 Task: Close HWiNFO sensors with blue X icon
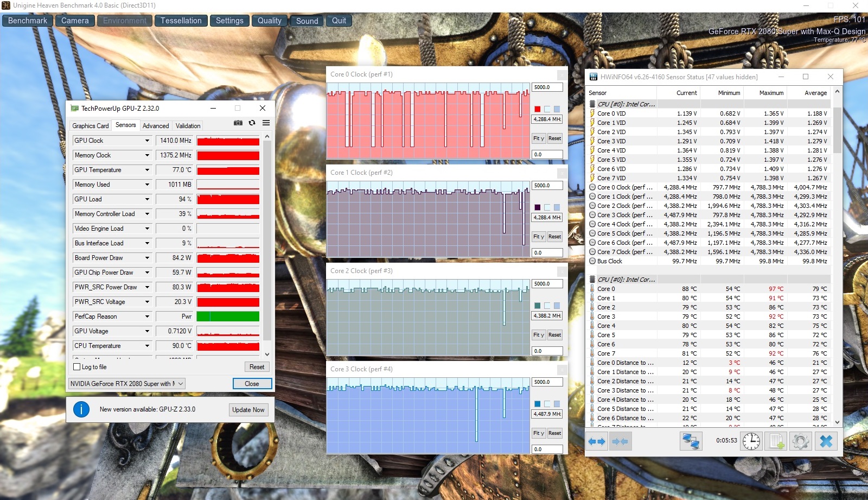[x=826, y=441]
